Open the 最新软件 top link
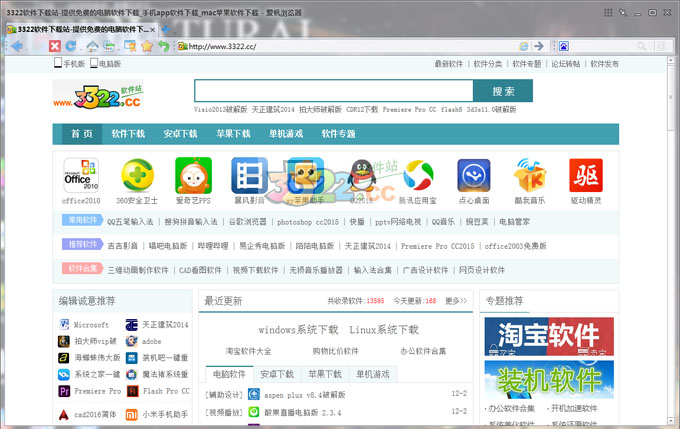This screenshot has width=680, height=429. [x=449, y=64]
